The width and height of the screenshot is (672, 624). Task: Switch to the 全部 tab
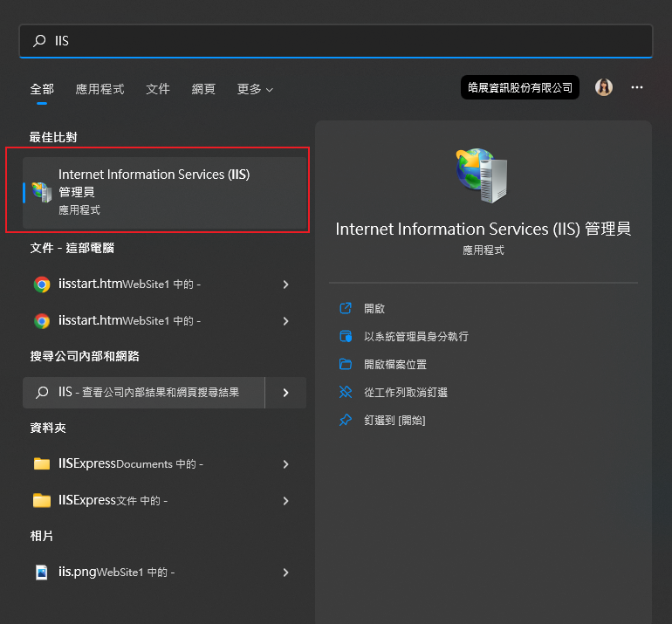42,89
